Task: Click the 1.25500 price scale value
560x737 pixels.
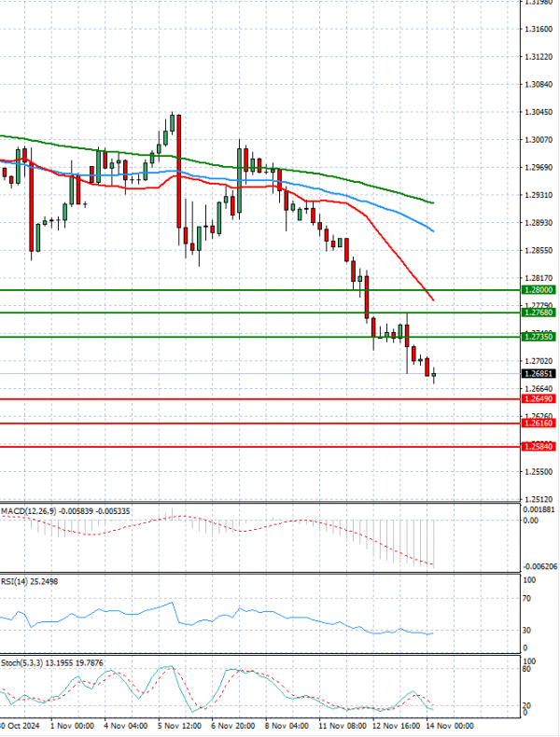Action: 539,471
